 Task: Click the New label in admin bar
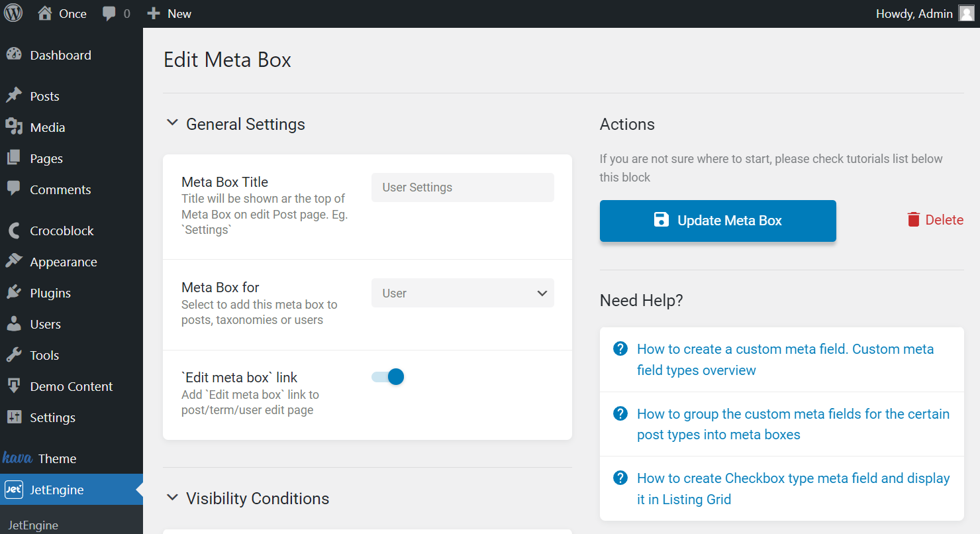click(179, 14)
